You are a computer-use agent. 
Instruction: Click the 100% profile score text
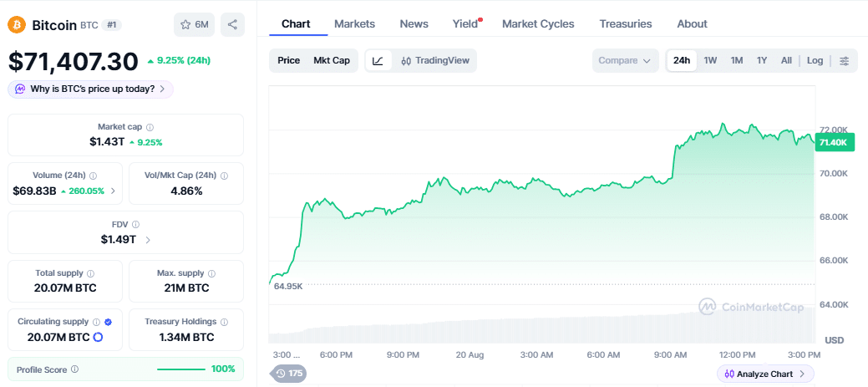223,369
